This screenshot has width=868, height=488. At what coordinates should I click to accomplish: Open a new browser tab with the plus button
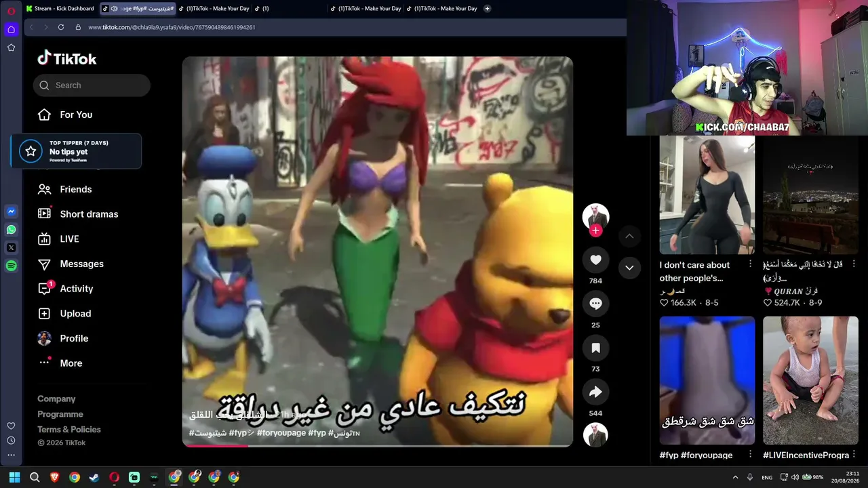(487, 9)
